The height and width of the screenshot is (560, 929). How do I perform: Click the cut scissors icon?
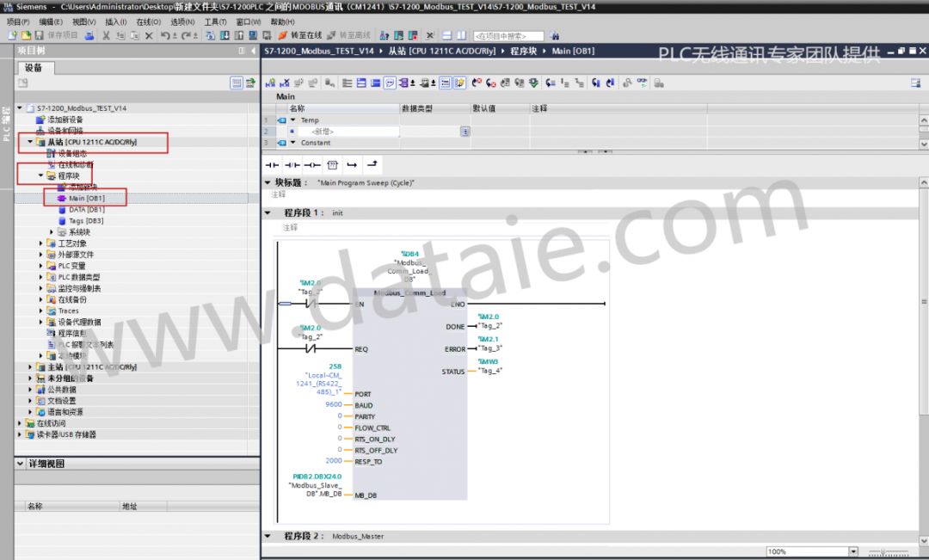tap(106, 35)
